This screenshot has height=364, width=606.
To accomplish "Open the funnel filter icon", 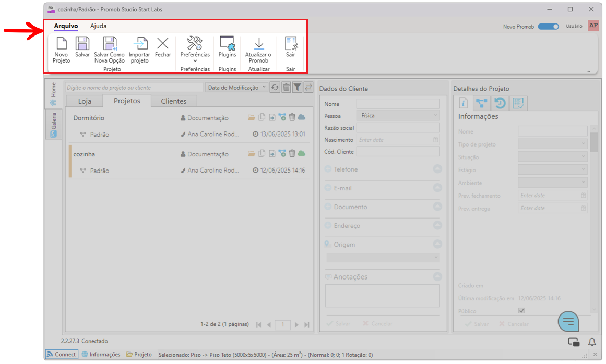I will pos(297,87).
